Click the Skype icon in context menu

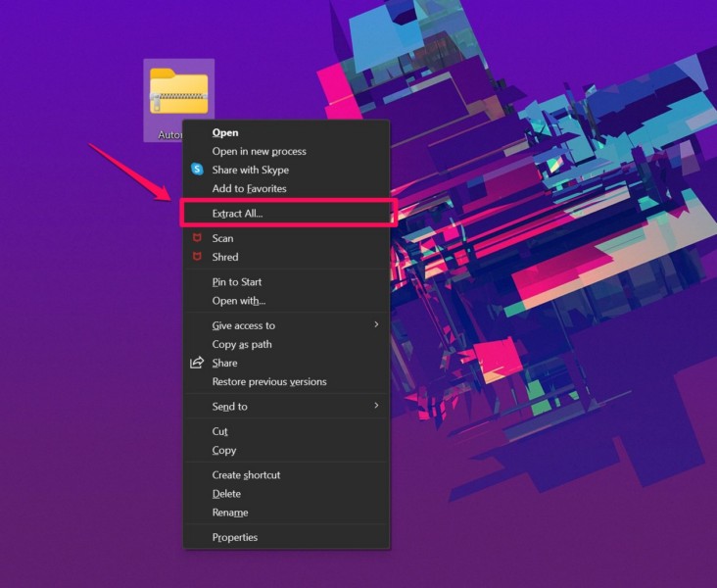point(197,170)
